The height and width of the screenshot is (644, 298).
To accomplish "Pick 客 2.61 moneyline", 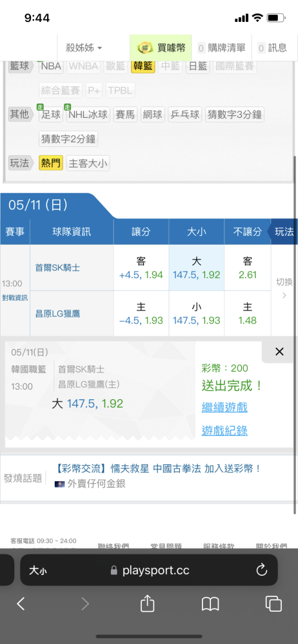I will coord(248,268).
